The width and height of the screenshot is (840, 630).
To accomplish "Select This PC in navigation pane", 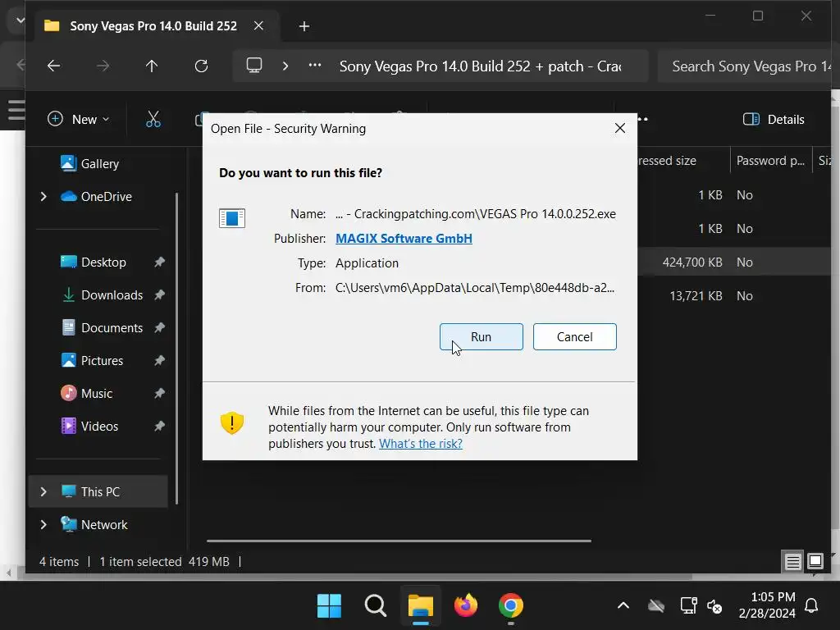I will pyautogui.click(x=100, y=491).
